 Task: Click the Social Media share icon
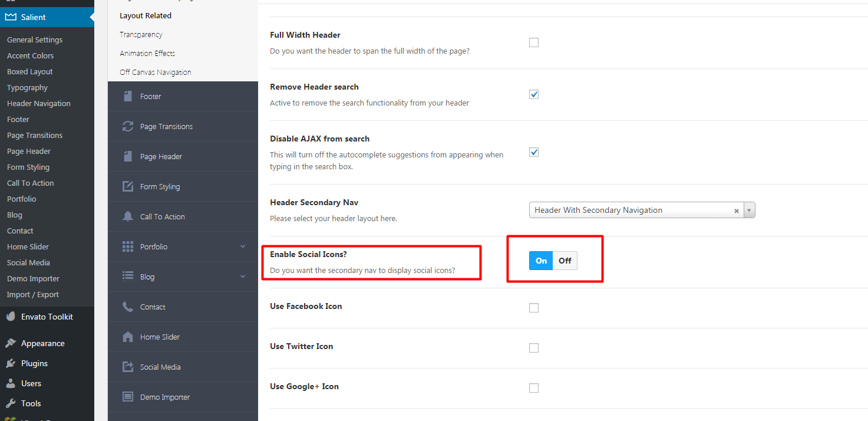pyautogui.click(x=127, y=367)
